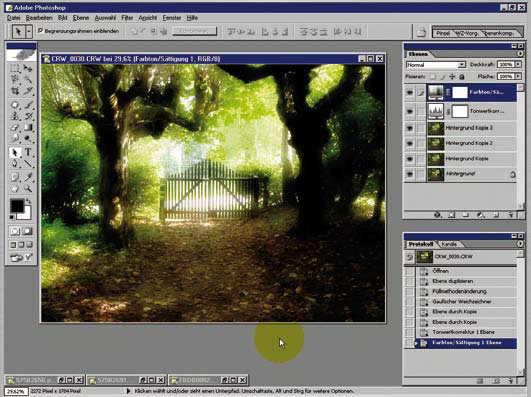Viewport: 531px width, 397px height.
Task: Open the file browser icon in options bar
Action: [421, 32]
